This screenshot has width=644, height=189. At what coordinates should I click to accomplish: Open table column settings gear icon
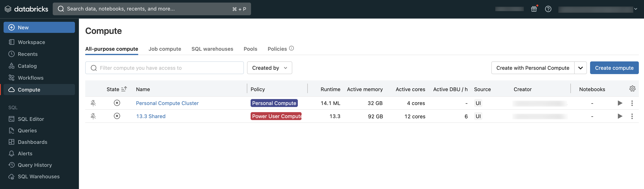click(x=632, y=89)
